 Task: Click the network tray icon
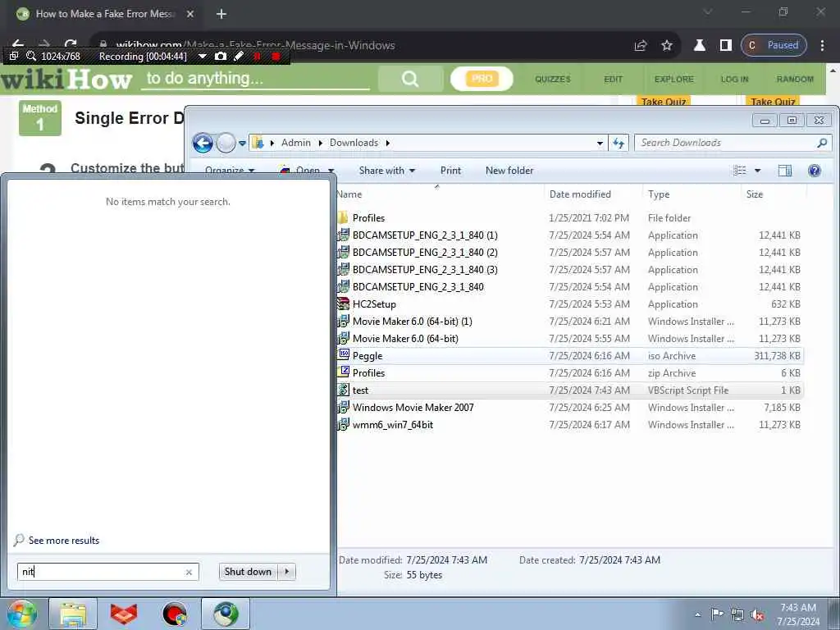pos(737,615)
